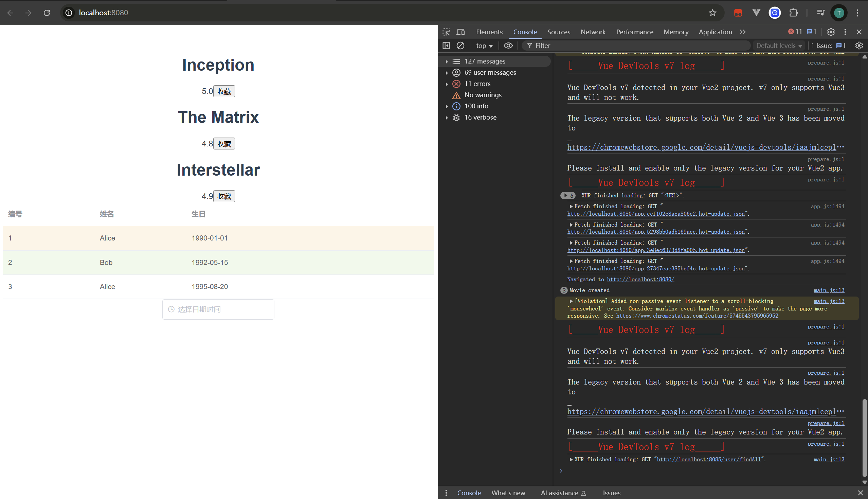868x499 pixels.
Task: Toggle the live expression eye icon
Action: 508,46
